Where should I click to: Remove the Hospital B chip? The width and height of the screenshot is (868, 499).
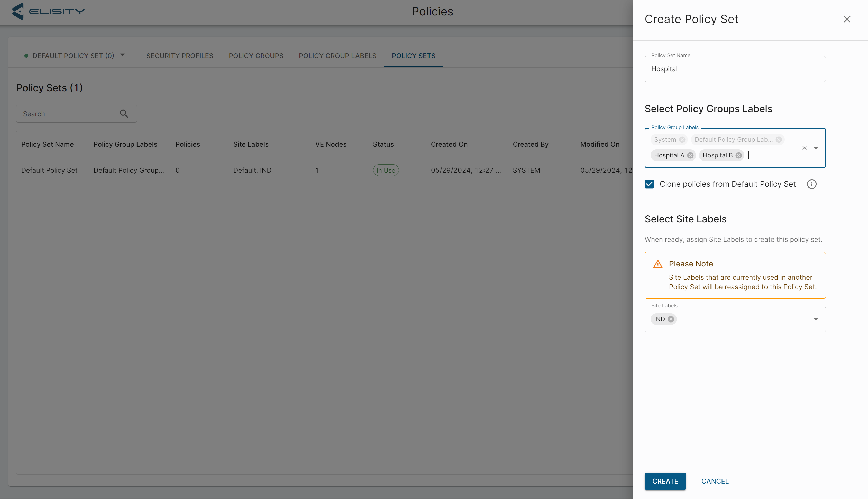click(x=738, y=155)
